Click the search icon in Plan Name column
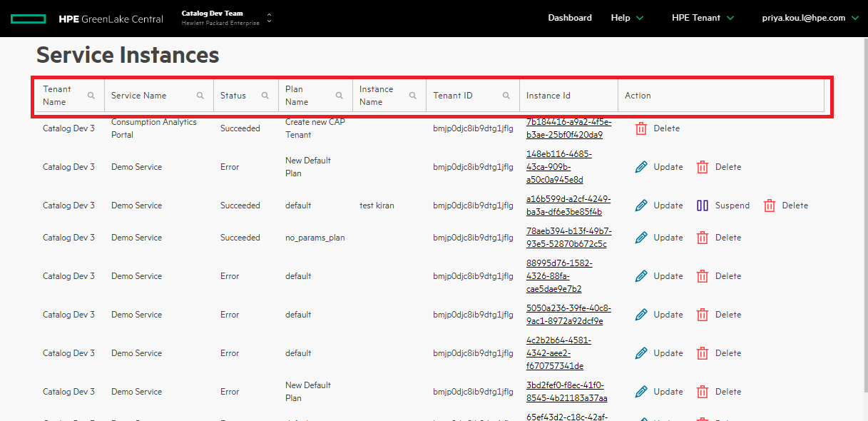Screen dimensions: 868x421 point(339,94)
